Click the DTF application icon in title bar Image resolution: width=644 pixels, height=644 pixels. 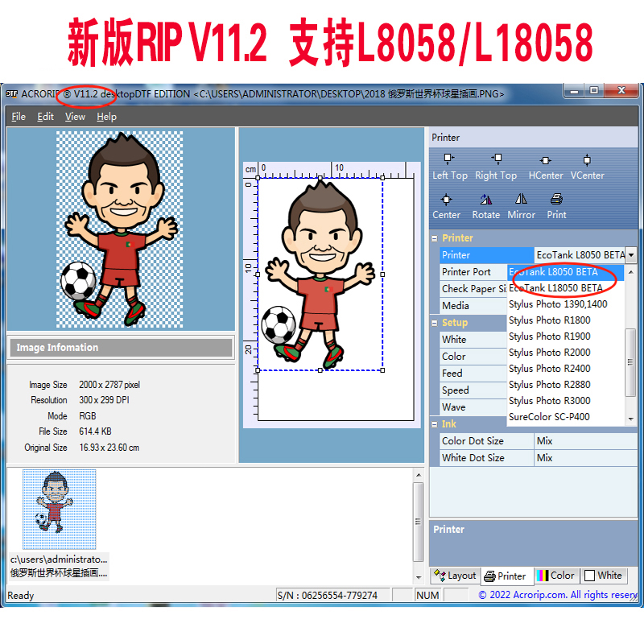(11, 93)
